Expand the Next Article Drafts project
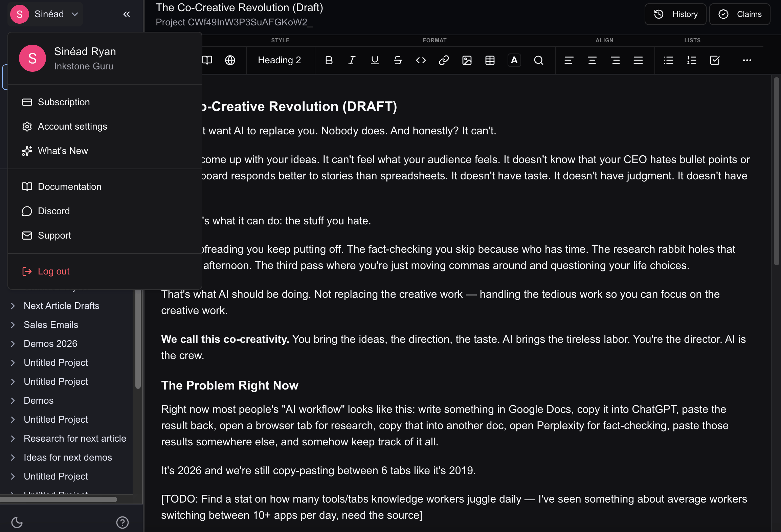 (x=13, y=306)
